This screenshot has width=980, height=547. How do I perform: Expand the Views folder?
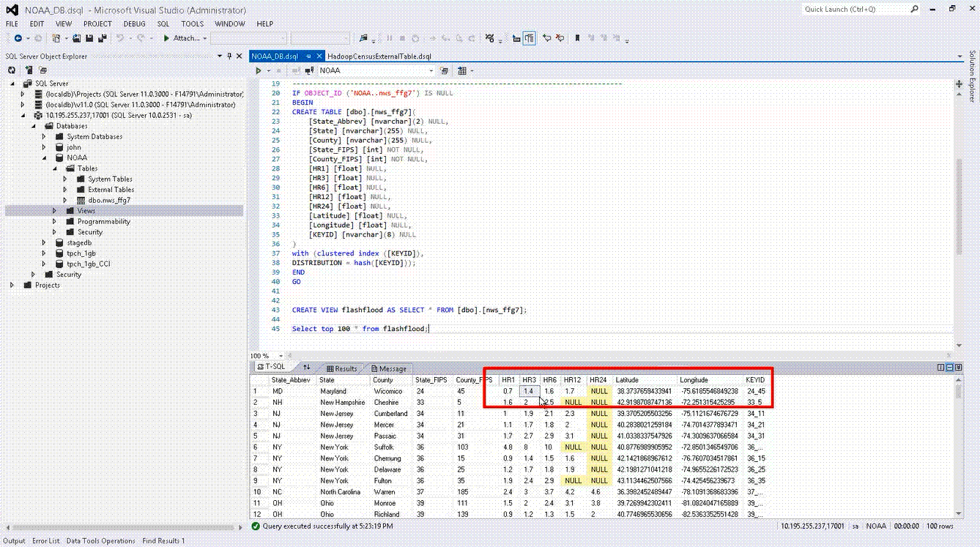[x=54, y=211]
